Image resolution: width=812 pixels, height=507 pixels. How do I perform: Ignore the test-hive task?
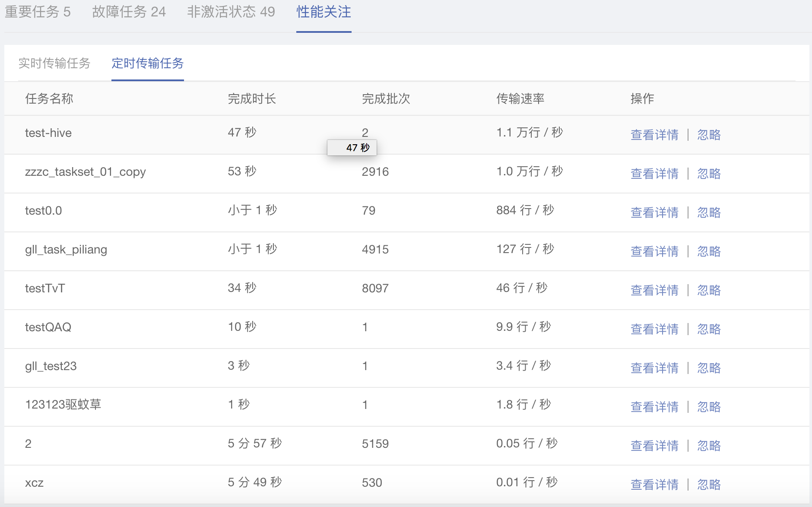(x=709, y=135)
